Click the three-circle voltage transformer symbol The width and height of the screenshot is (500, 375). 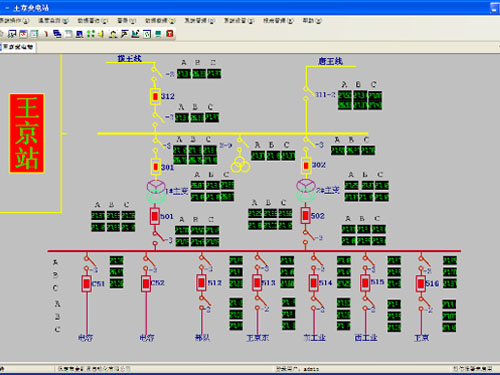click(240, 164)
